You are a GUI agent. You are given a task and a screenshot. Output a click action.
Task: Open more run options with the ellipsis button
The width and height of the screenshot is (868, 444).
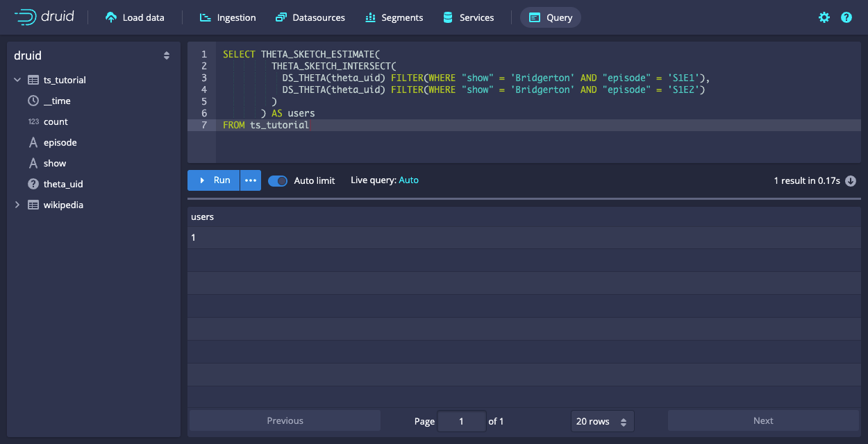(250, 180)
